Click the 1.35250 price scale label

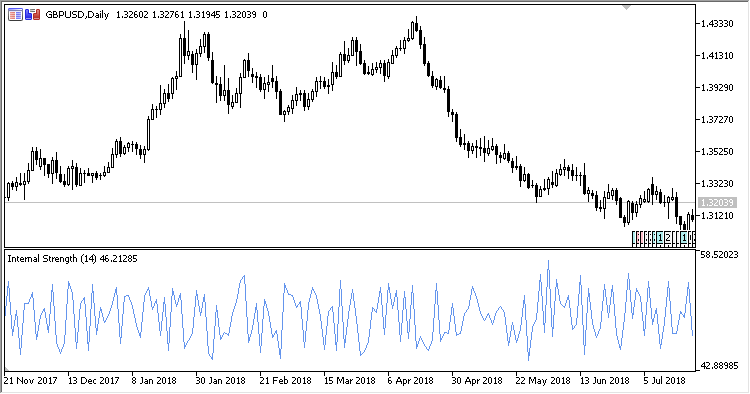pos(717,152)
